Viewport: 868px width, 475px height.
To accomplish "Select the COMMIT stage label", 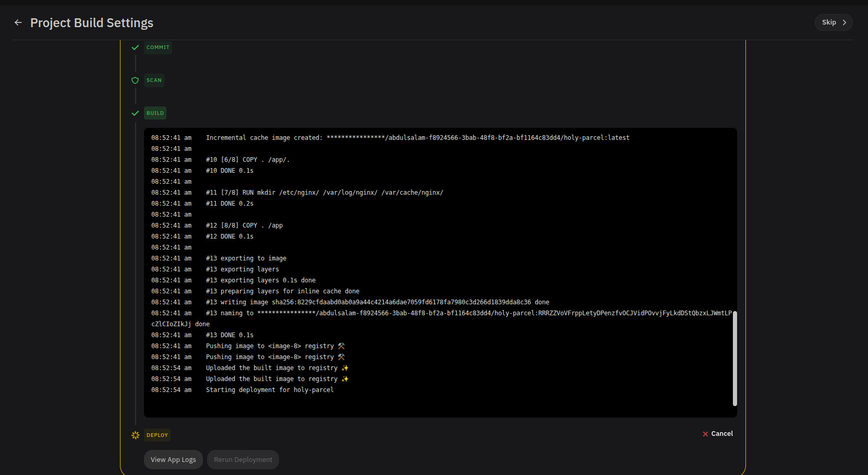I will tap(158, 47).
